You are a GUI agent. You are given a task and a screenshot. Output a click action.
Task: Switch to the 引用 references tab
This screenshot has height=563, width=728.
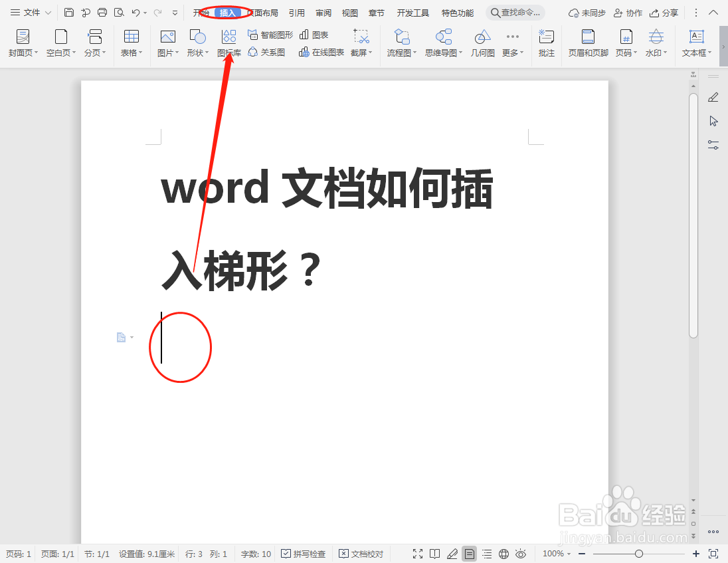(297, 13)
